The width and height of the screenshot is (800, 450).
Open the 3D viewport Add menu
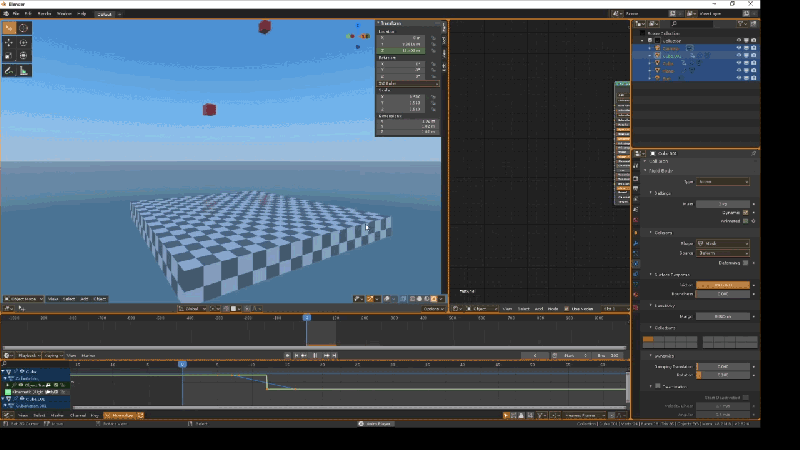coord(84,299)
